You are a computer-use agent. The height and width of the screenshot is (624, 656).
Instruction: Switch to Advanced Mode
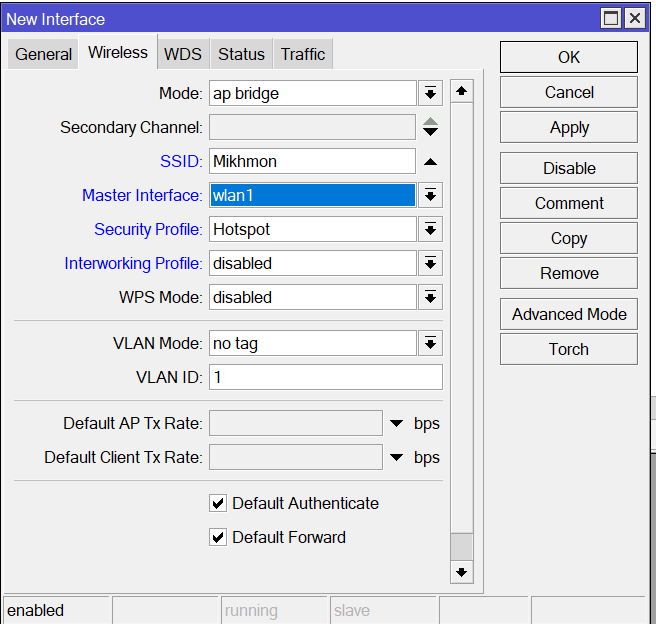(569, 314)
